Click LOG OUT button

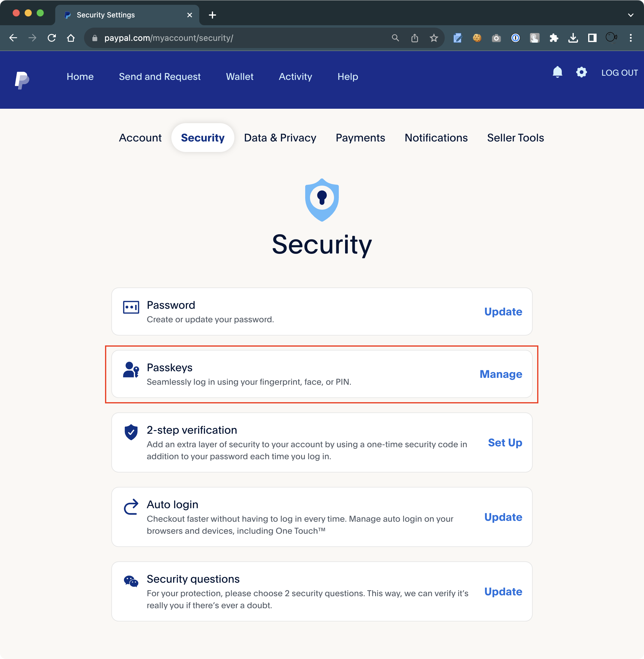click(619, 73)
